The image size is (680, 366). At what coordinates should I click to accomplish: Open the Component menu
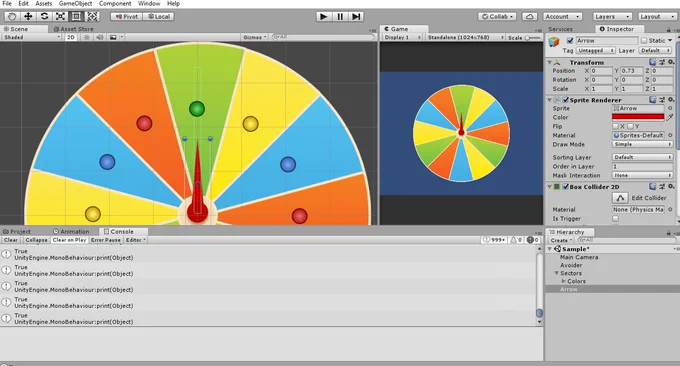pyautogui.click(x=115, y=3)
